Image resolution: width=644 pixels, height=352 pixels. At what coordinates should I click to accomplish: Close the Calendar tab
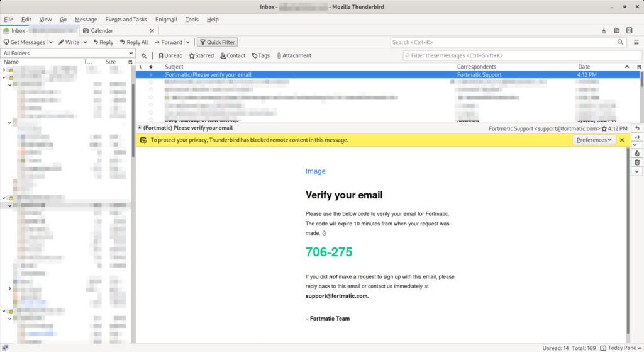tap(152, 31)
